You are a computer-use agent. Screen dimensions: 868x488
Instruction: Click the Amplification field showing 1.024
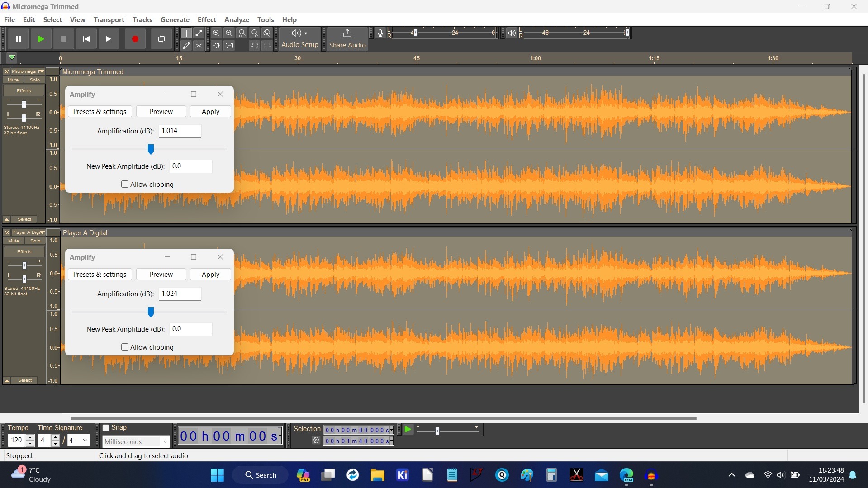pos(180,294)
